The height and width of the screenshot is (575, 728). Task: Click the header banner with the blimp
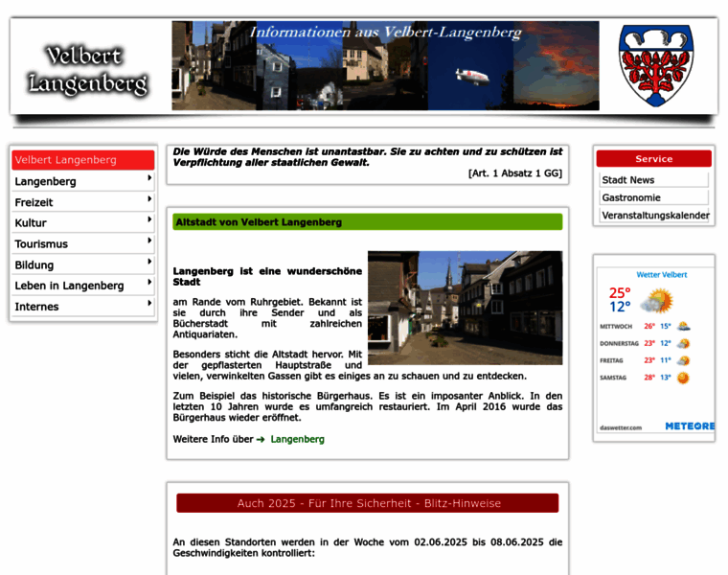point(385,65)
